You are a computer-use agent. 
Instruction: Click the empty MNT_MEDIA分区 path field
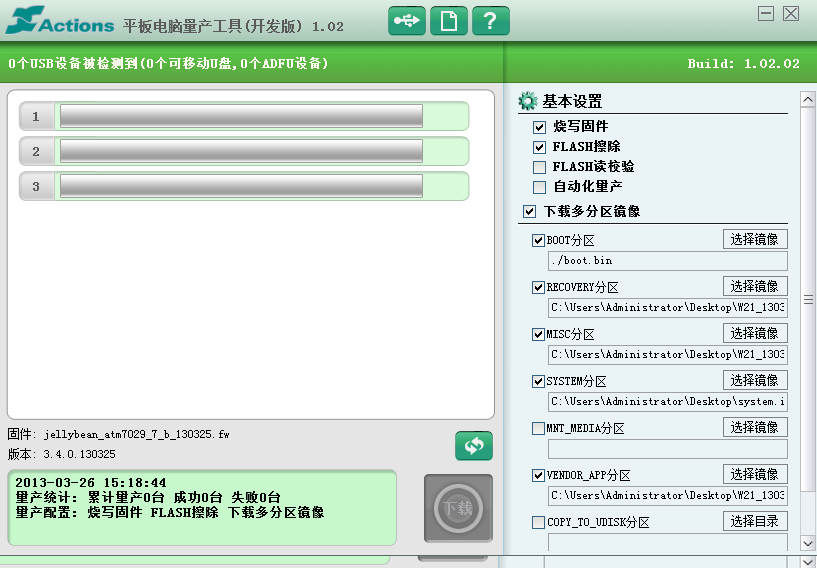pyautogui.click(x=667, y=449)
